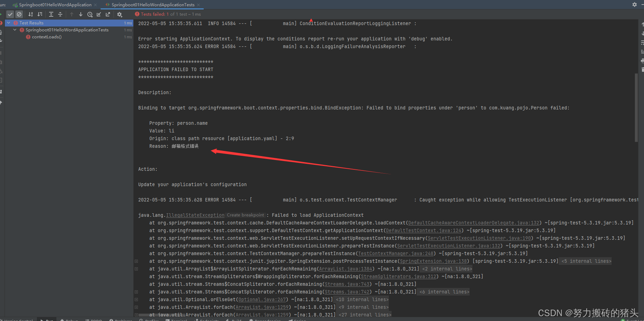Screen dimensions: 644x321
Task: Click the 'Reason: 邮箱格式错误' line
Action: pos(174,146)
